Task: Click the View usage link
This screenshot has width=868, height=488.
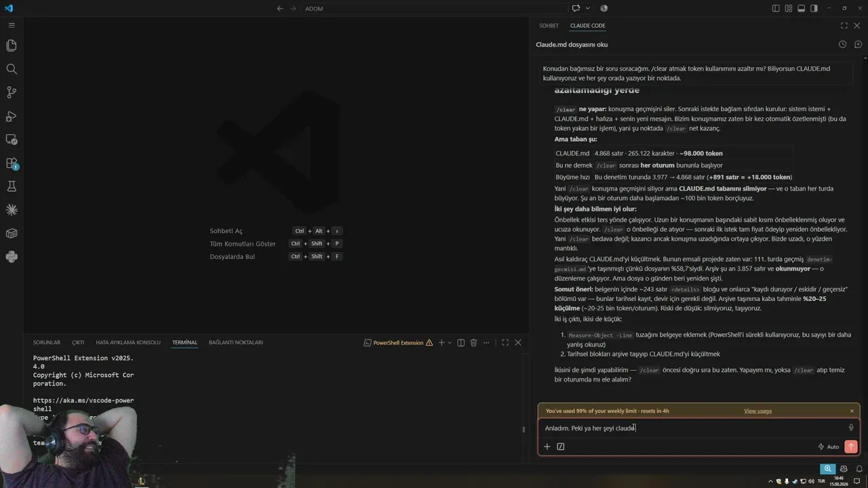Action: pyautogui.click(x=757, y=411)
